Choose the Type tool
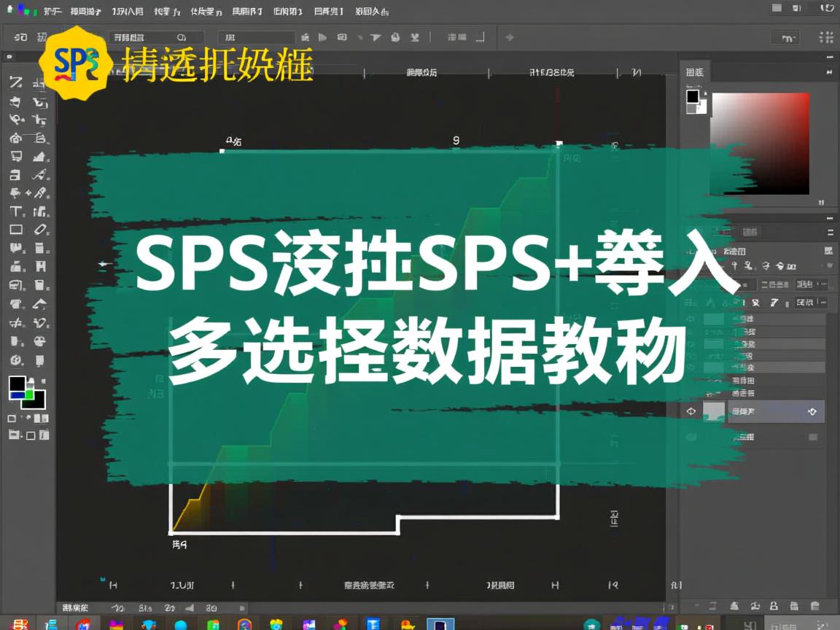Viewport: 840px width, 630px height. [16, 212]
